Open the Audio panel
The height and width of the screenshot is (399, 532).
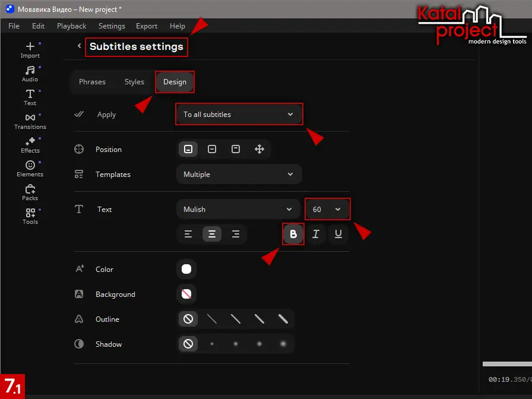[30, 74]
